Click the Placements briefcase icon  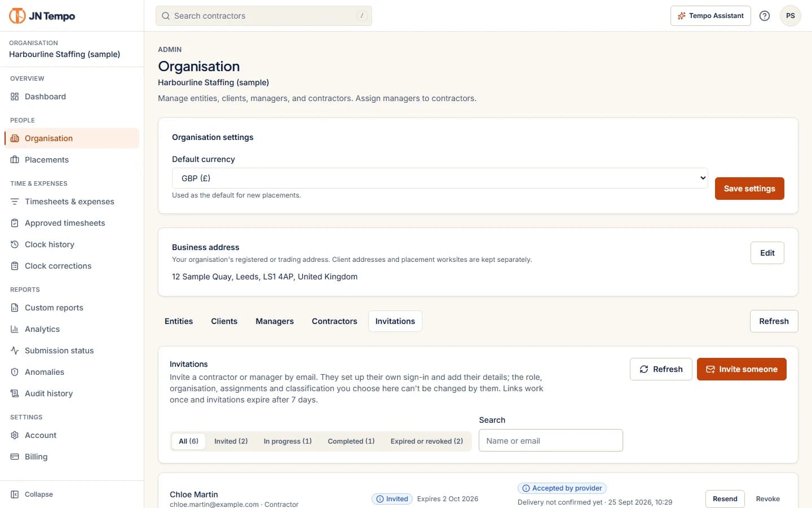point(15,160)
